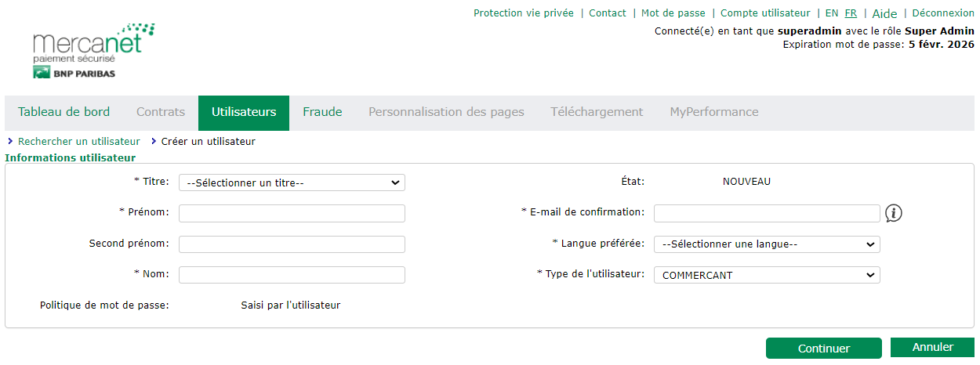Click the Déconnexion link

(943, 13)
